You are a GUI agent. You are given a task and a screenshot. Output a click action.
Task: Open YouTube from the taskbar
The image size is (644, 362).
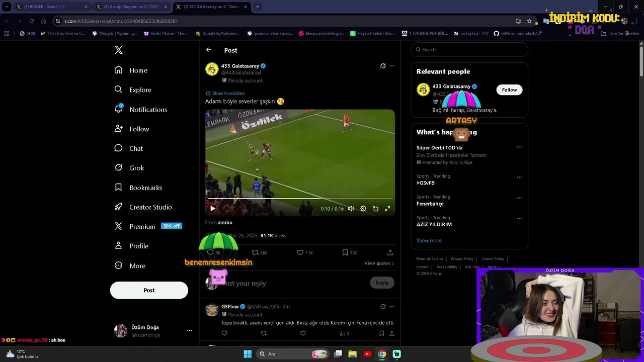[367, 354]
